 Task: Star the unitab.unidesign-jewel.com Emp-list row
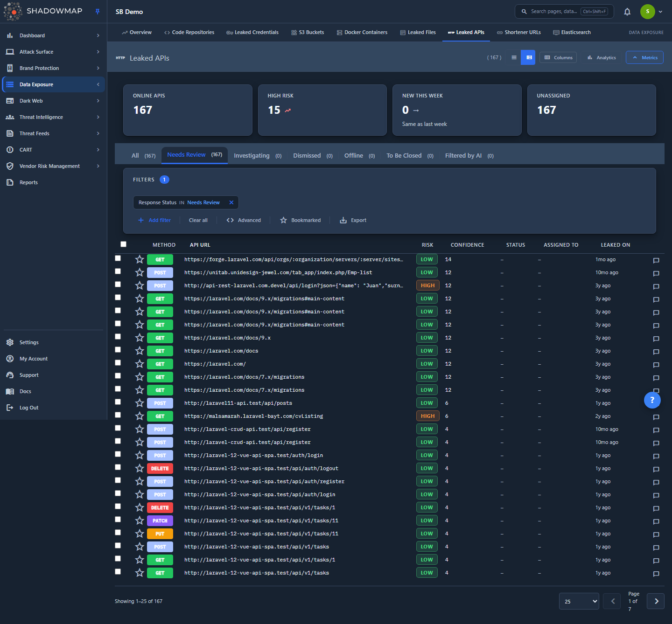[x=140, y=272]
